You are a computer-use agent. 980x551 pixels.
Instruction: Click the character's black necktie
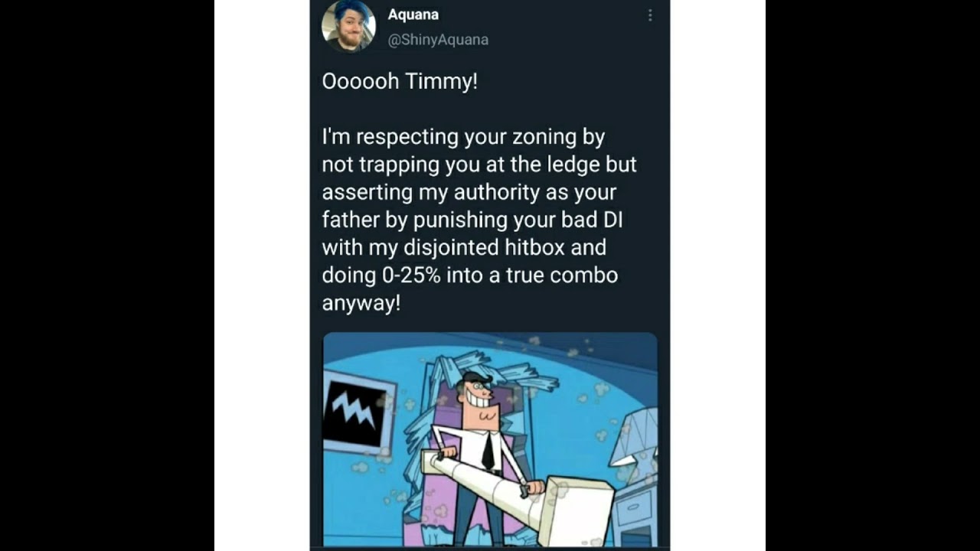point(487,451)
